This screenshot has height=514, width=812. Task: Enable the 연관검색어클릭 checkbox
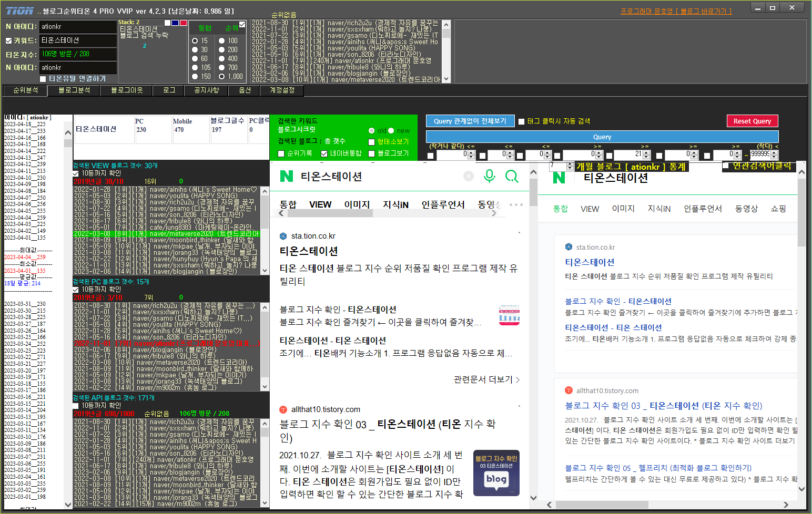pyautogui.click(x=726, y=166)
